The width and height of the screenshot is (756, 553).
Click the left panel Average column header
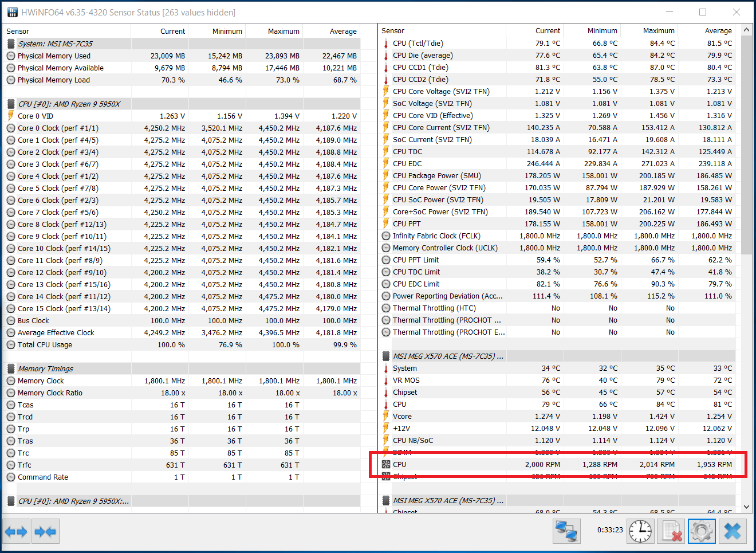coord(331,31)
